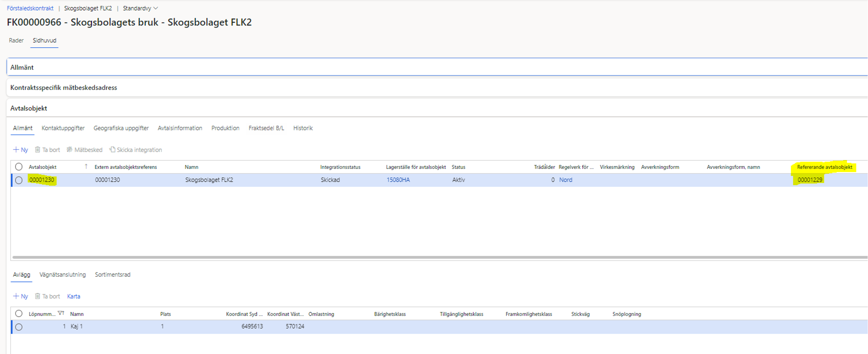Open the Avtalsinformation tab

coord(180,128)
